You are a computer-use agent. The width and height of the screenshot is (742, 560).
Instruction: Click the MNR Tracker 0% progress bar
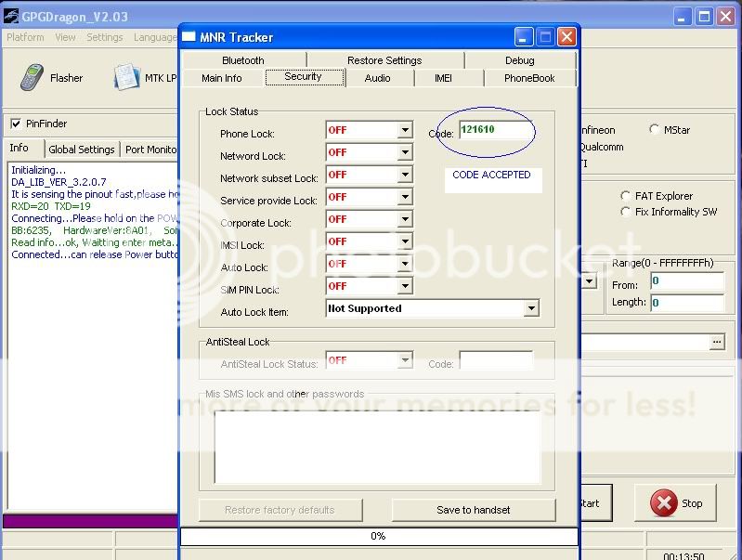pos(379,536)
